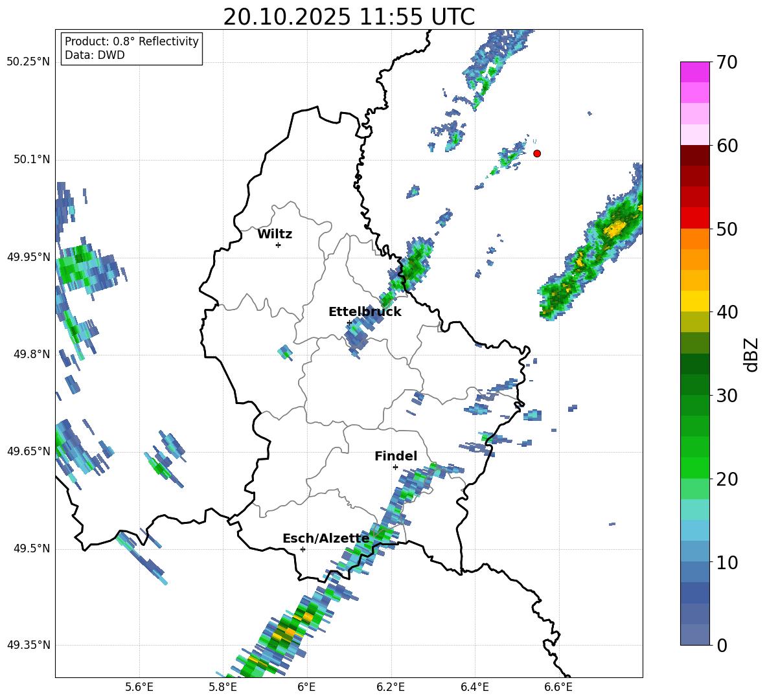Click the 5.8°E longitude label

[223, 687]
